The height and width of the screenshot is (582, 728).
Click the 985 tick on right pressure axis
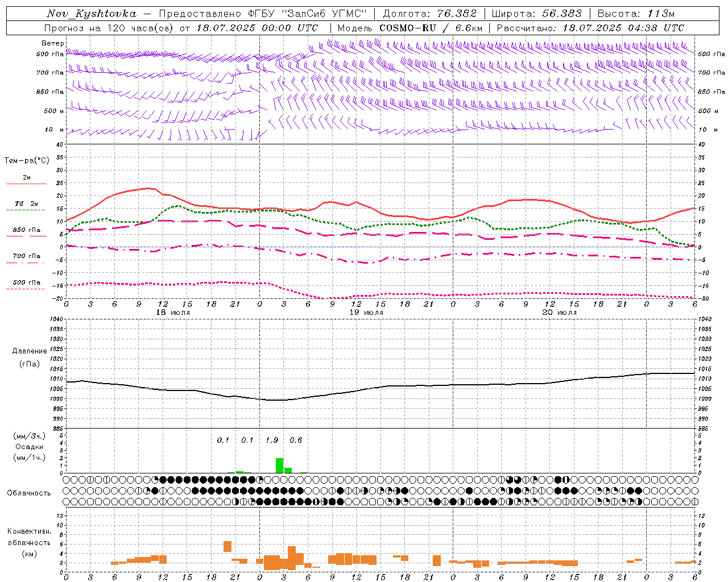coord(704,429)
